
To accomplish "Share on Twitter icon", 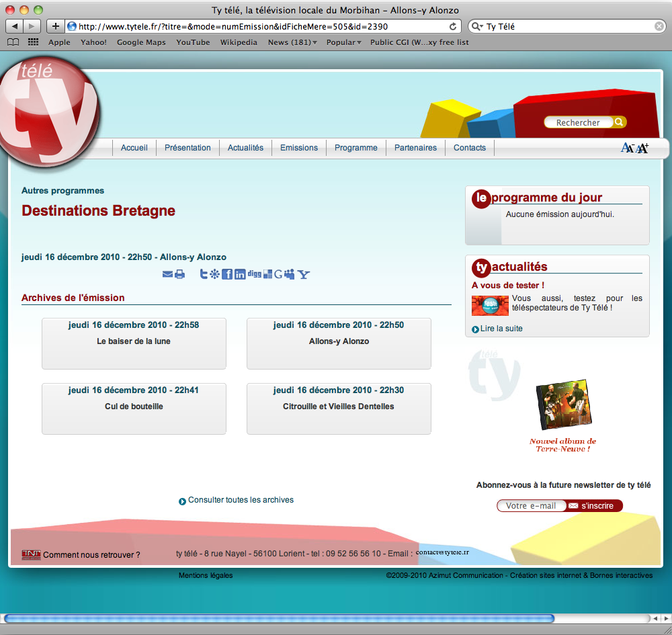I will point(204,274).
